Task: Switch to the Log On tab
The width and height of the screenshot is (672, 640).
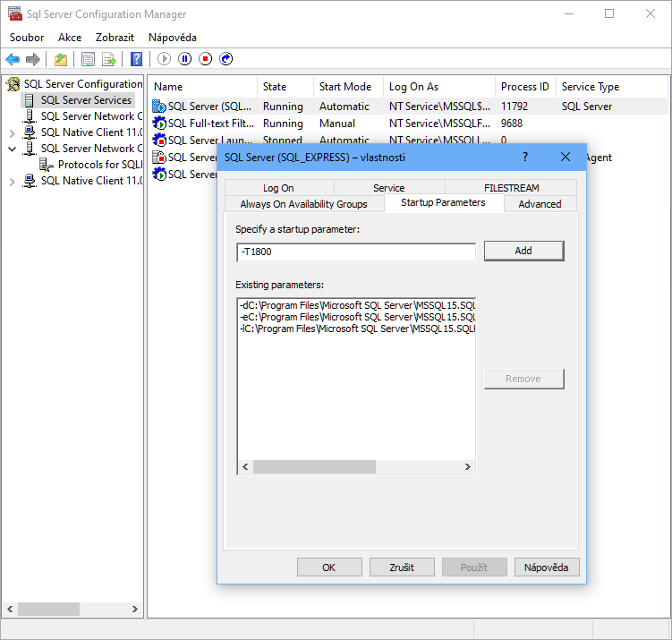Action: coord(278,188)
